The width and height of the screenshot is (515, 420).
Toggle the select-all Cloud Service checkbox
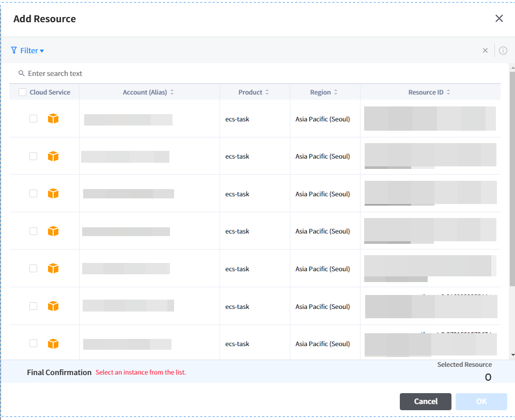(23, 92)
